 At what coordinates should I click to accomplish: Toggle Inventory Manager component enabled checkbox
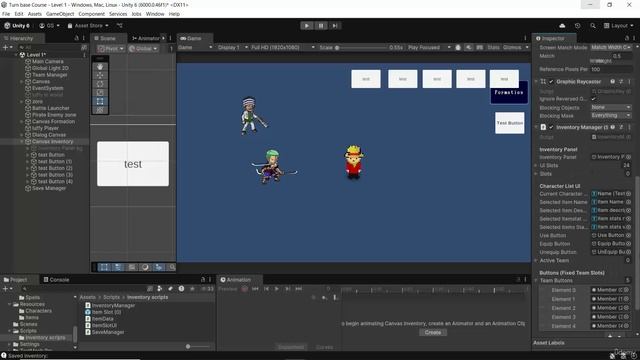551,127
